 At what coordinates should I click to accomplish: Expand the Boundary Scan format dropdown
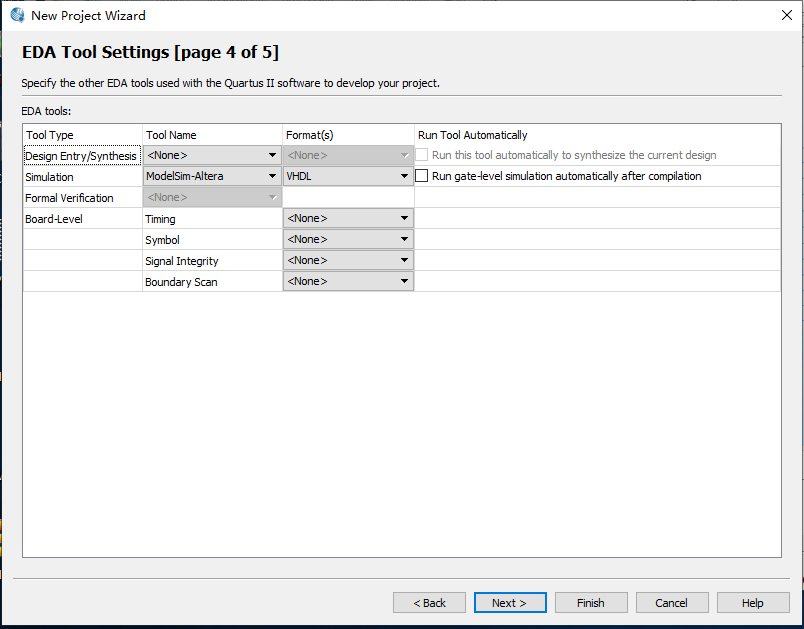[x=348, y=281]
